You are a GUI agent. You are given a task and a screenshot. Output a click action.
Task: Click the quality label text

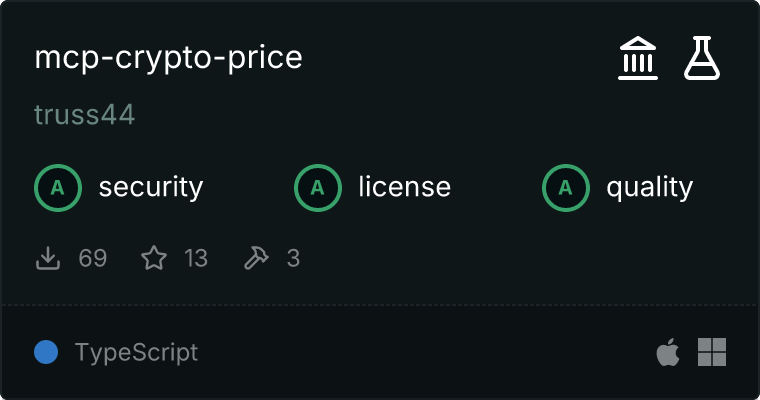point(650,187)
